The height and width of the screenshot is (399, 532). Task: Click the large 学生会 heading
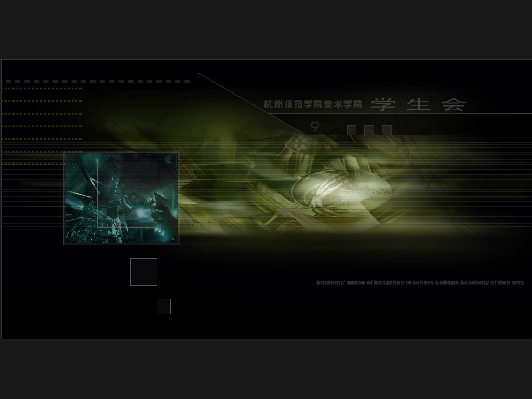click(418, 104)
